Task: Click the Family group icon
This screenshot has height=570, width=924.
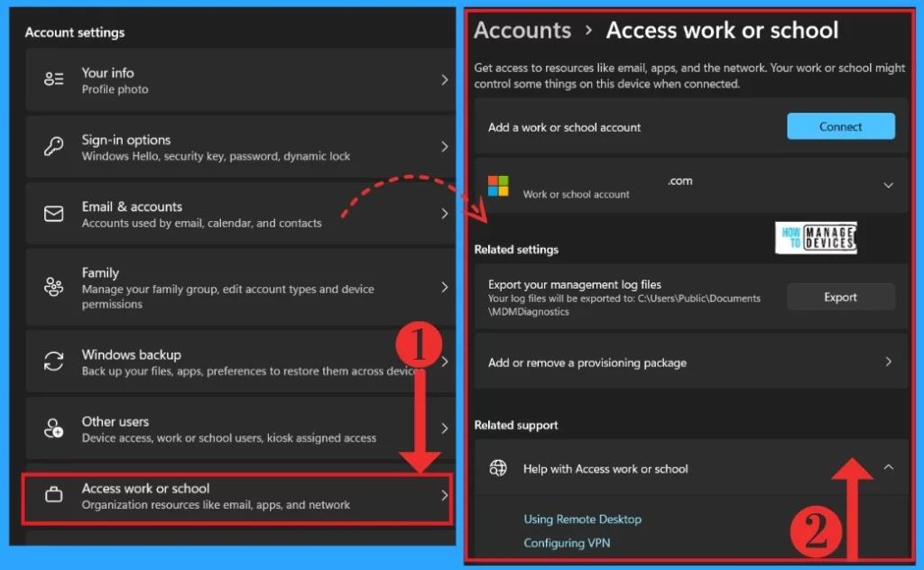Action: (x=53, y=287)
